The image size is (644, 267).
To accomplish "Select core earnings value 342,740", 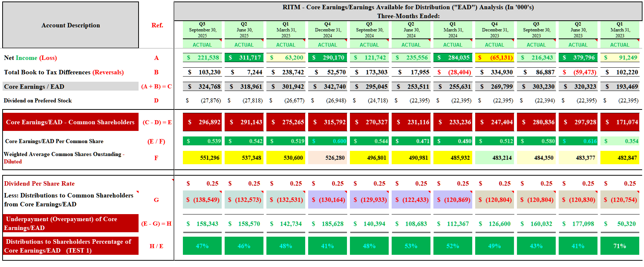I will pyautogui.click(x=327, y=87).
